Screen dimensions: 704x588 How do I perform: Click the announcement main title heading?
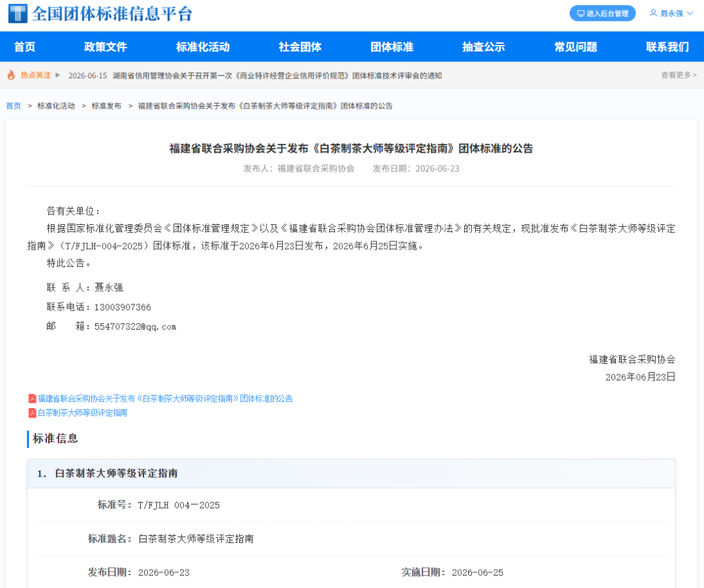pos(351,149)
